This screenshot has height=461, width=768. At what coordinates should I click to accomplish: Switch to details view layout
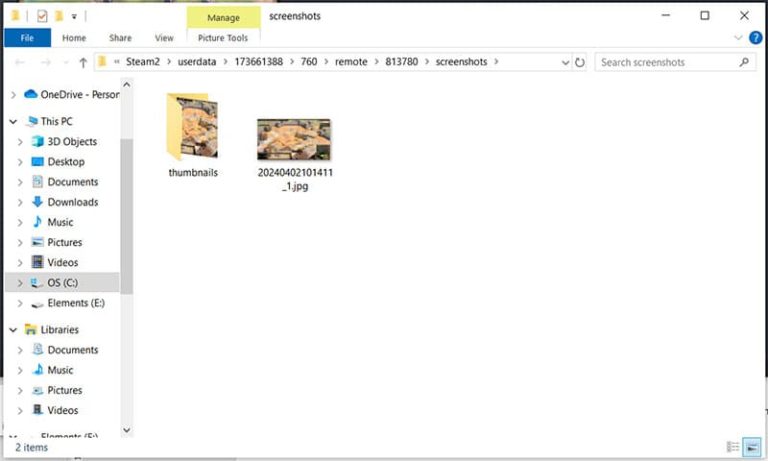click(734, 447)
